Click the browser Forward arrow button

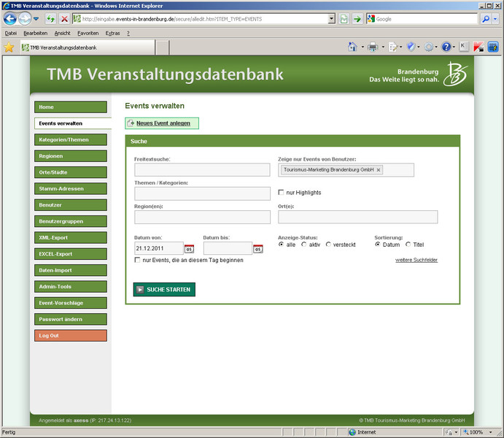pyautogui.click(x=25, y=19)
